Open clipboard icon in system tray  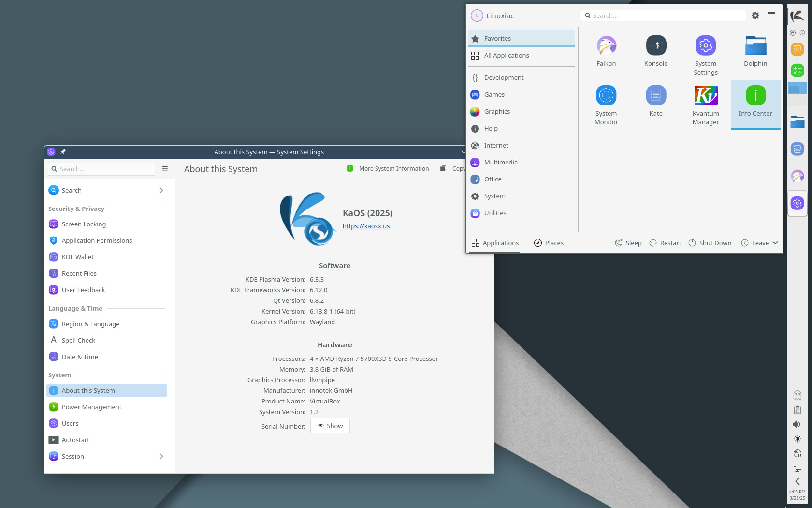[x=797, y=410]
